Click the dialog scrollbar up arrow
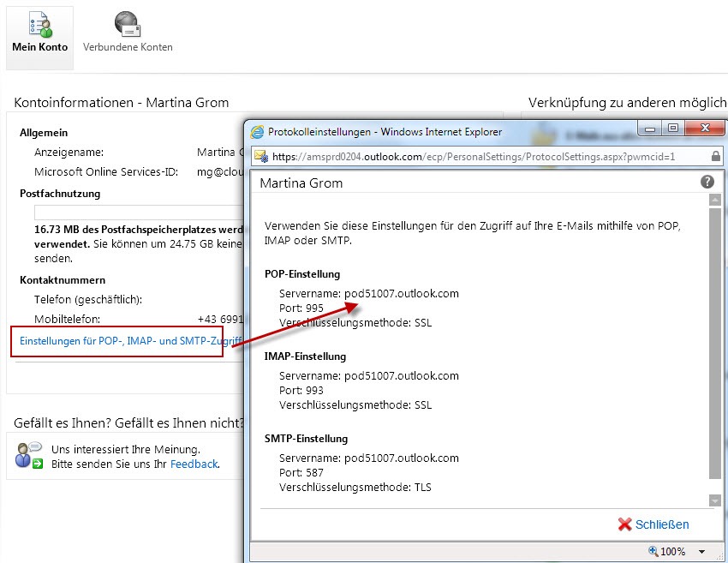This screenshot has width=728, height=563. click(715, 201)
